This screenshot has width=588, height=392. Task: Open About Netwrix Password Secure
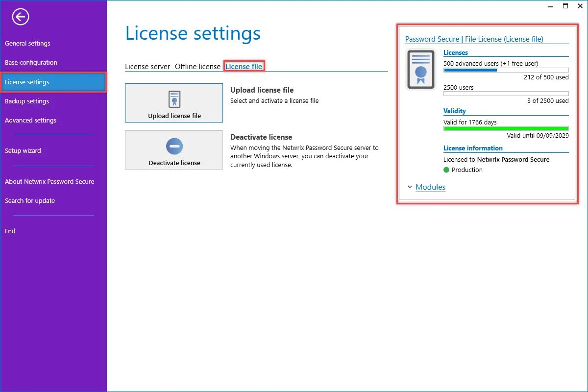point(49,182)
